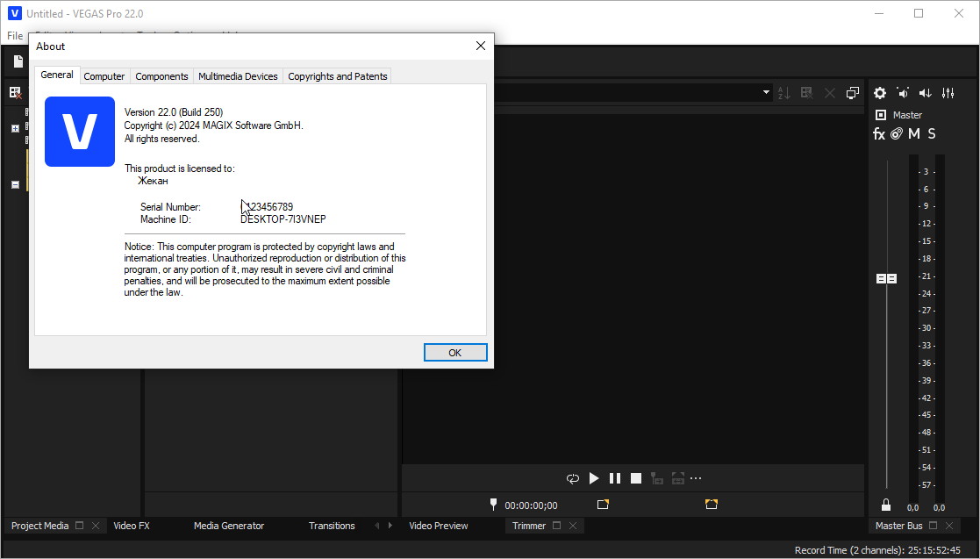Click the Trimmer external monitor icon
This screenshot has width=980, height=559.
853,93
